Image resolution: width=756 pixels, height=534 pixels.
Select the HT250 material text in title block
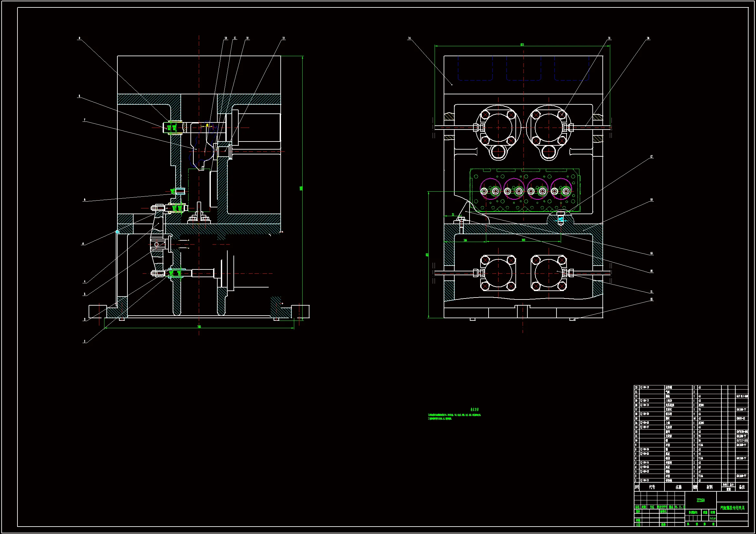coord(700,500)
